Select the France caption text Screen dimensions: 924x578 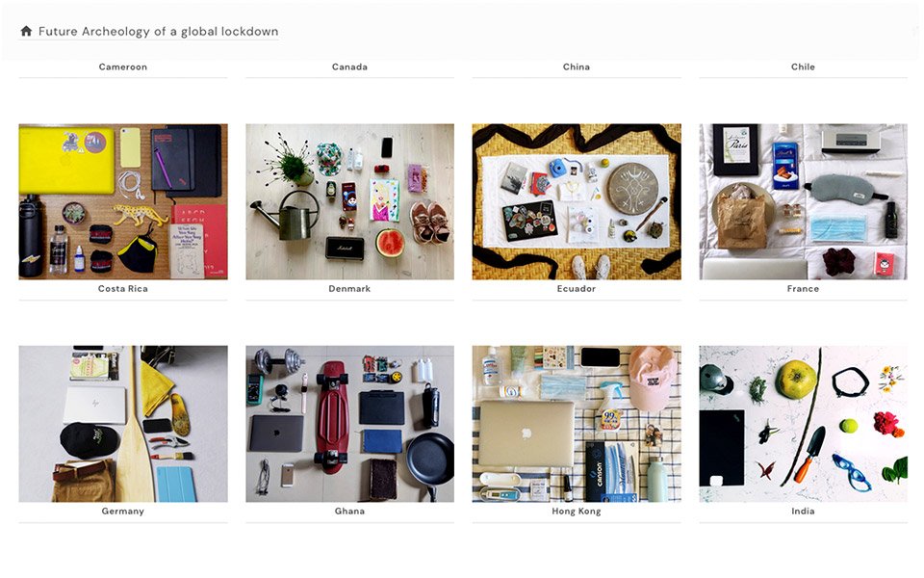point(803,288)
